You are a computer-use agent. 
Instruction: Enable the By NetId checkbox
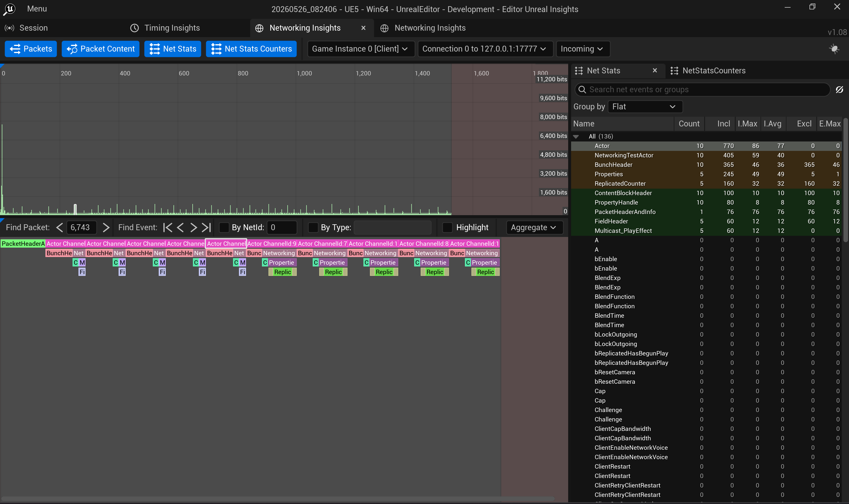tap(224, 228)
